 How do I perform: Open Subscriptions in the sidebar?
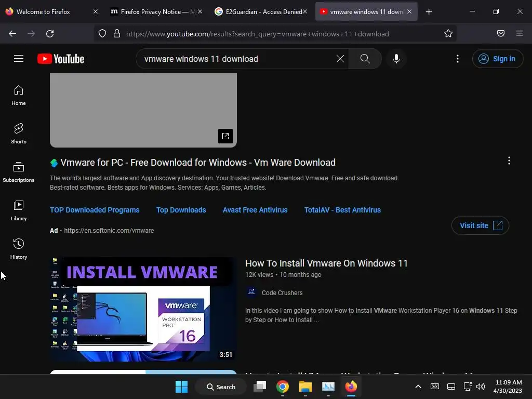click(19, 172)
